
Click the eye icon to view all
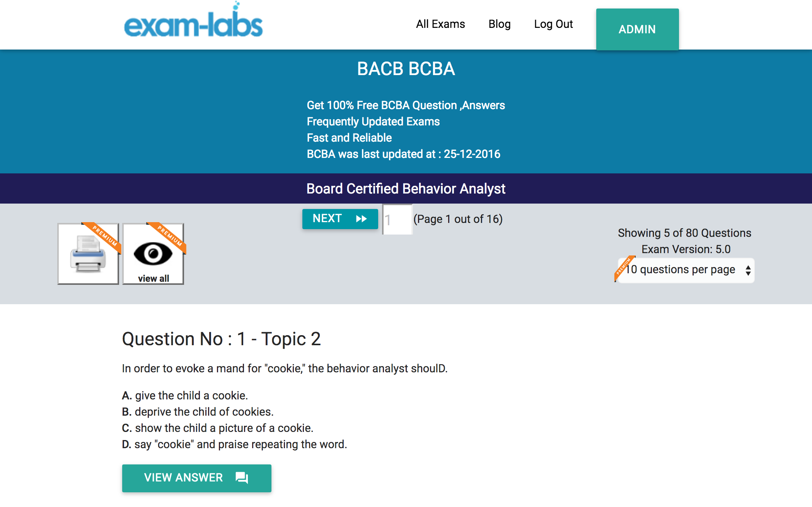pyautogui.click(x=153, y=254)
